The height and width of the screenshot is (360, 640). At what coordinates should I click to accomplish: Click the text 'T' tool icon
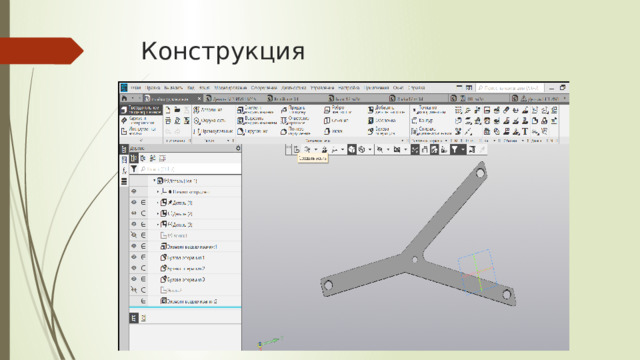point(525,131)
